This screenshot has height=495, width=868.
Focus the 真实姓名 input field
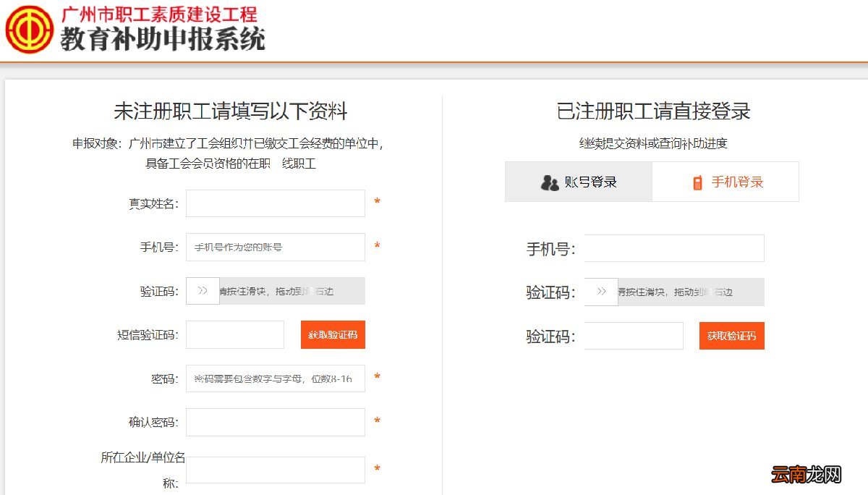pyautogui.click(x=275, y=203)
